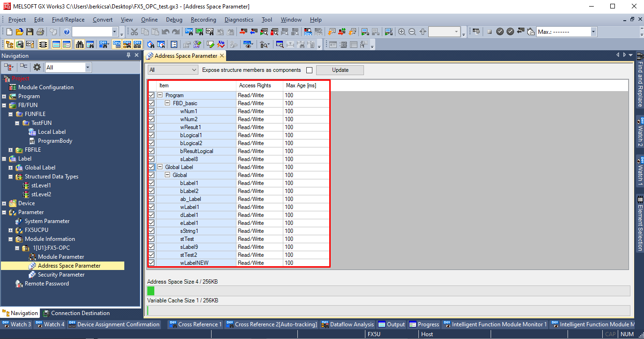Open the Find and Replace side panel

[640, 80]
